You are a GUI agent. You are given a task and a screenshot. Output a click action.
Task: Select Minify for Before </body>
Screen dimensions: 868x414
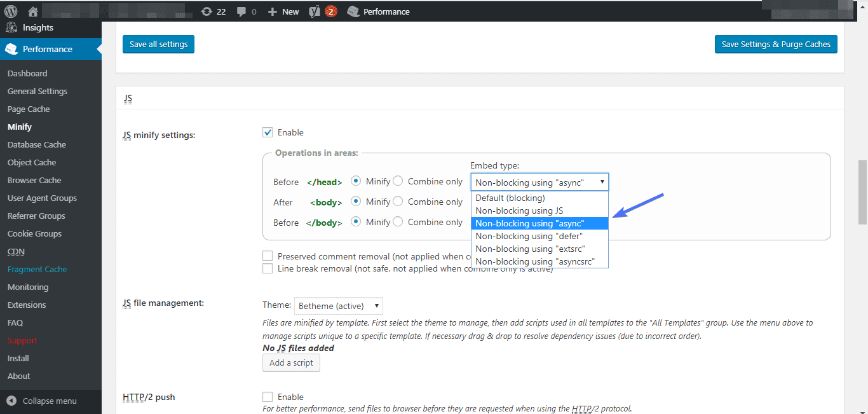point(356,222)
